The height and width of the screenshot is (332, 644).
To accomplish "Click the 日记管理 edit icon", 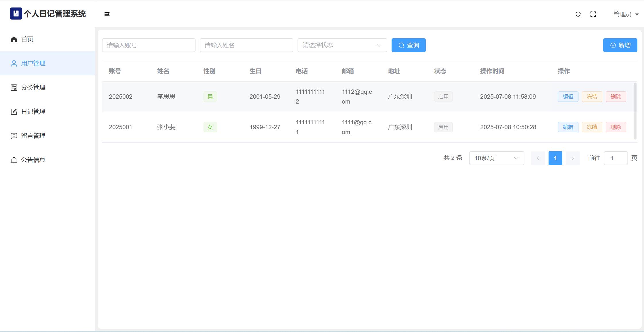I will (14, 112).
